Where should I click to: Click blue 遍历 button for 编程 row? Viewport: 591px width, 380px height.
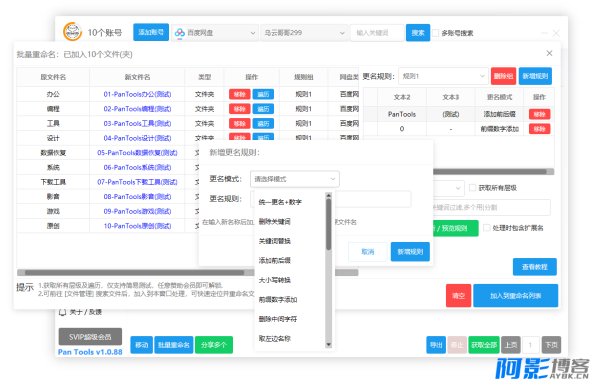click(x=263, y=109)
